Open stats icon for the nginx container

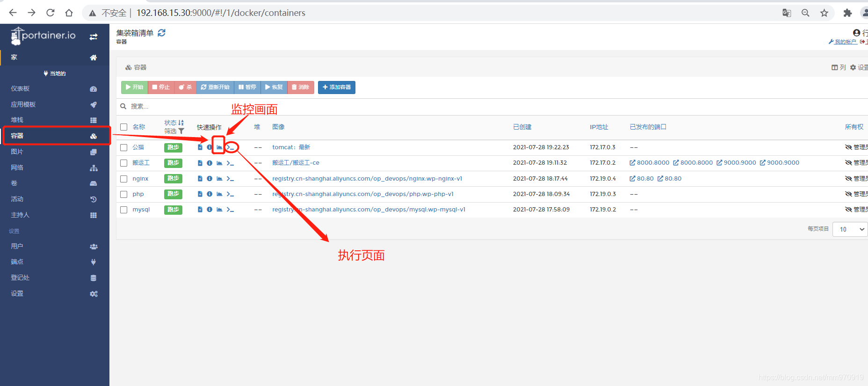[219, 179]
